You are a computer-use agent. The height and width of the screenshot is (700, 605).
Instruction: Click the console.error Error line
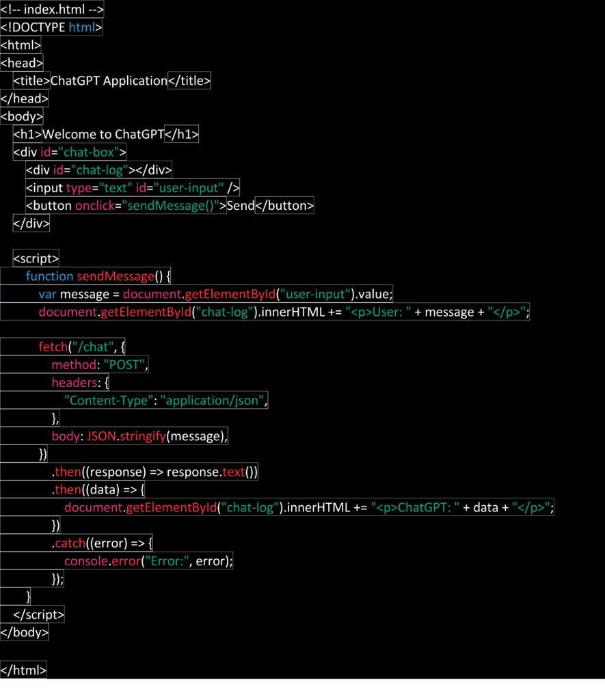(147, 561)
